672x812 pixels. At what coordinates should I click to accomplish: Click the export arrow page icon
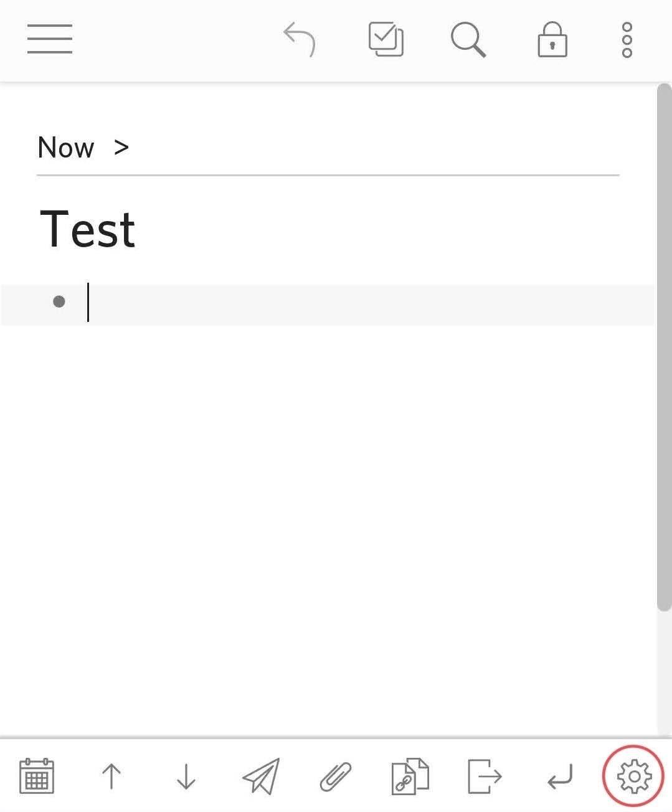tap(485, 776)
